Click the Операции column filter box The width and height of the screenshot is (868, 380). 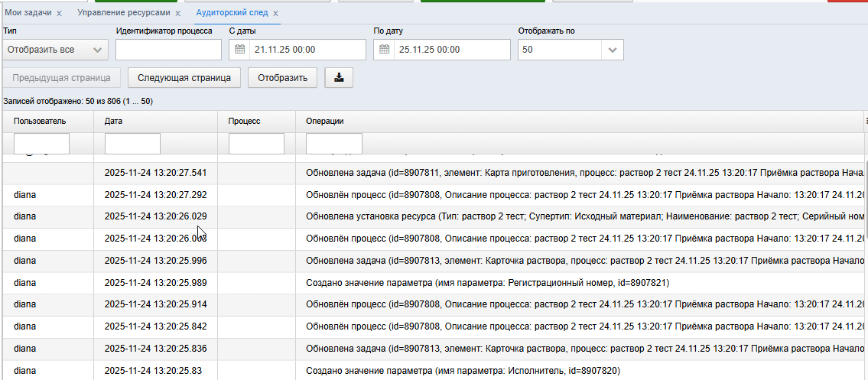click(x=333, y=143)
